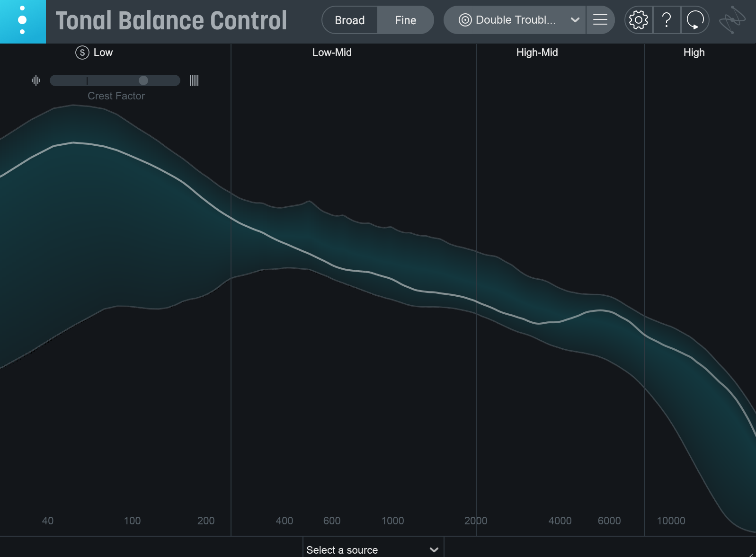Click the 6000 Hz frequency label
Viewport: 756px width, 557px height.
coord(609,521)
